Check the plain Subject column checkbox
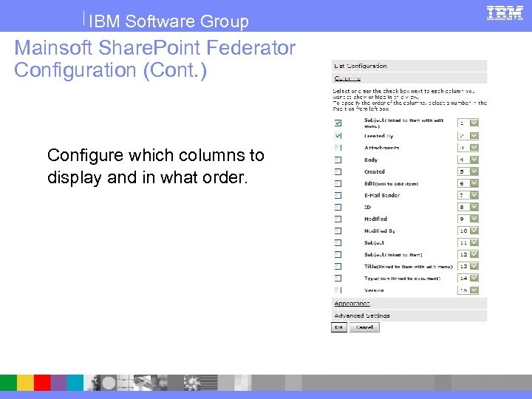Image resolution: width=532 pixels, height=399 pixels. [338, 242]
